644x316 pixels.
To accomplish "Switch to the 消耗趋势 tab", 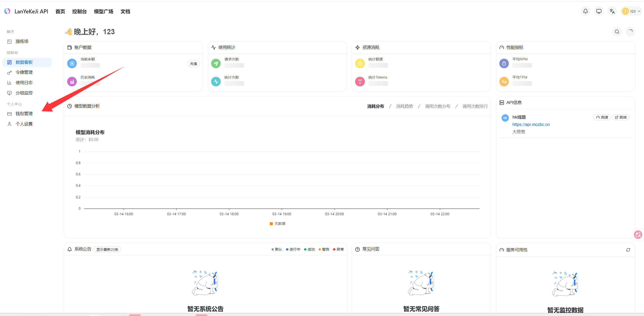I will coord(404,107).
